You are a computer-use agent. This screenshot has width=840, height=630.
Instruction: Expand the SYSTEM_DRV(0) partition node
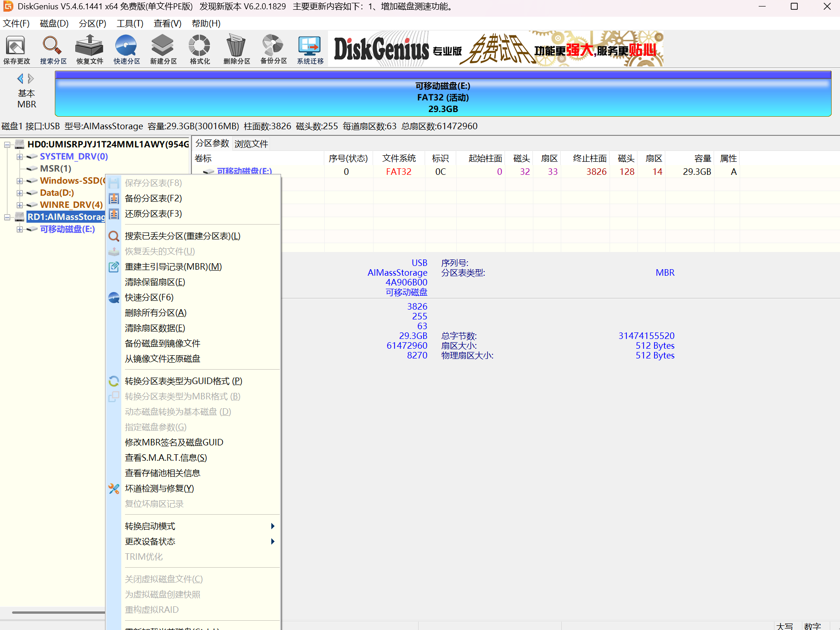(x=20, y=157)
